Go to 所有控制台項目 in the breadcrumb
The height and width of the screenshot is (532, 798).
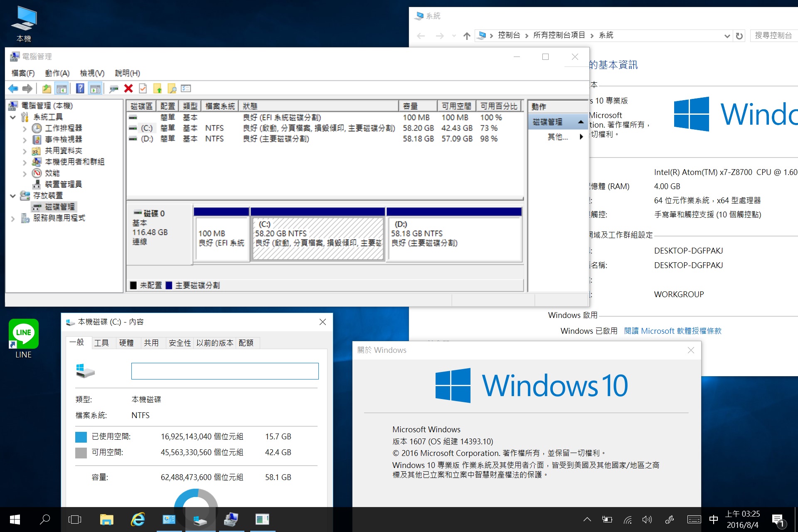(559, 35)
